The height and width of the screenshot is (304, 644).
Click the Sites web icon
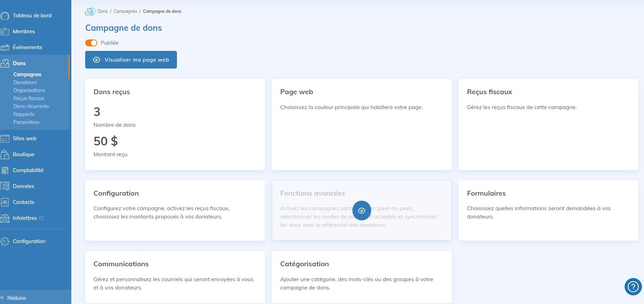pos(5,138)
